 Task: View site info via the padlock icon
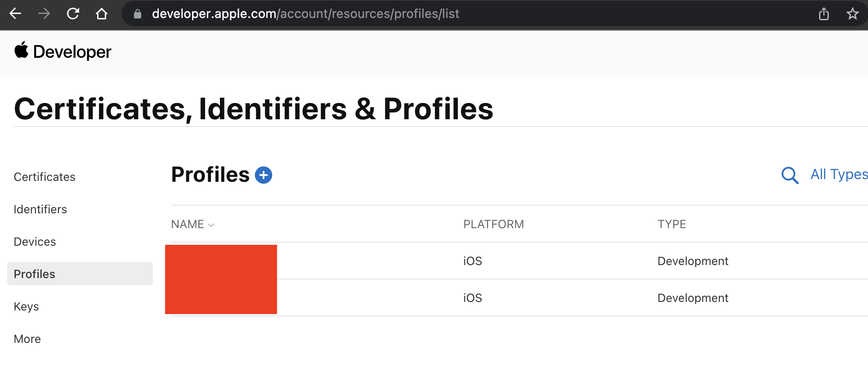(138, 14)
